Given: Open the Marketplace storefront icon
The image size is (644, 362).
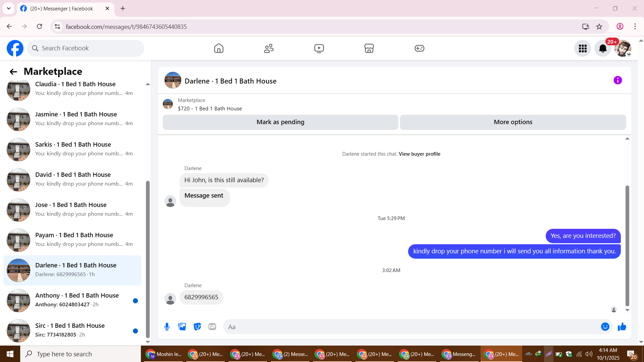Looking at the screenshot, I should tap(369, 48).
